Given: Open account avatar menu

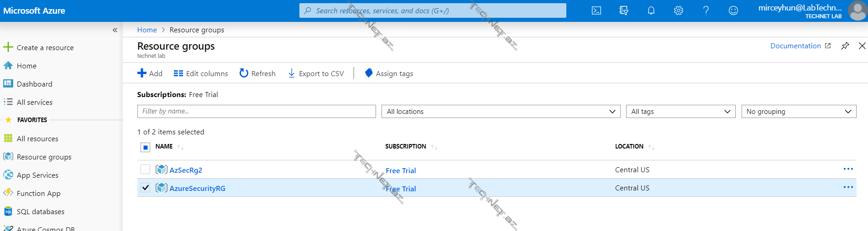Looking at the screenshot, I should (x=857, y=10).
